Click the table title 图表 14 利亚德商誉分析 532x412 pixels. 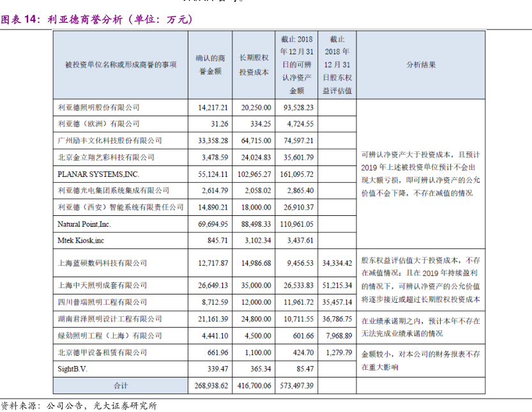[96, 20]
